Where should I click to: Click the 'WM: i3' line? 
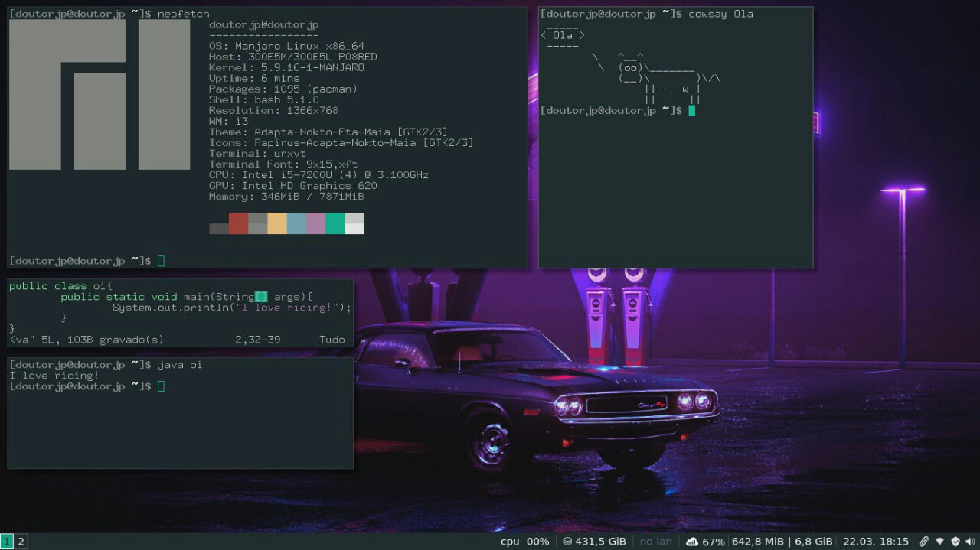click(228, 121)
